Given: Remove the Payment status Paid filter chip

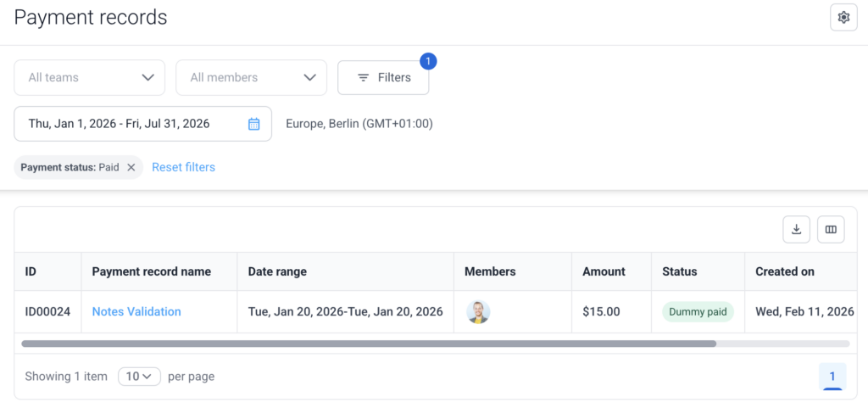Looking at the screenshot, I should [x=131, y=167].
